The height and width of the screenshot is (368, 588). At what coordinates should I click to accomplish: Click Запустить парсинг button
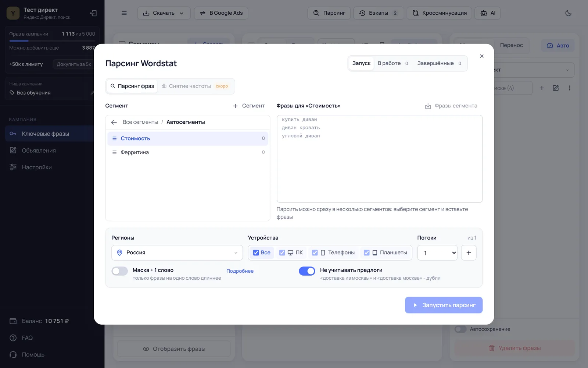coord(444,305)
